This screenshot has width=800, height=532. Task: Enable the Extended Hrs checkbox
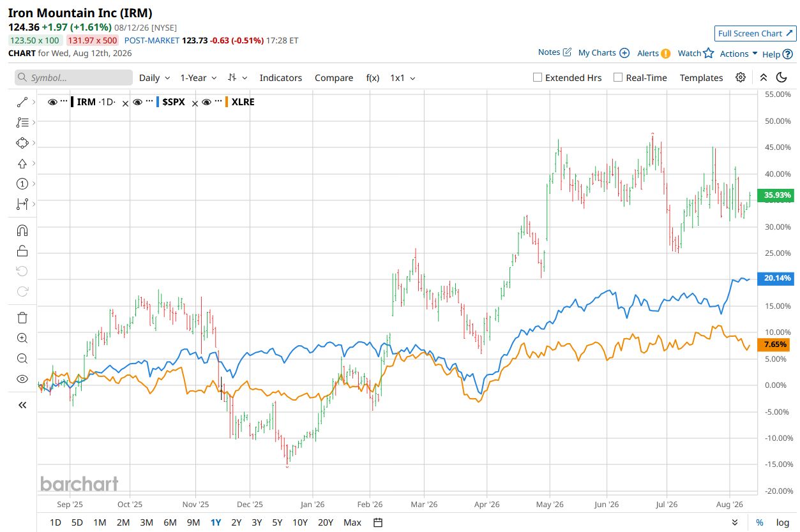click(538, 77)
